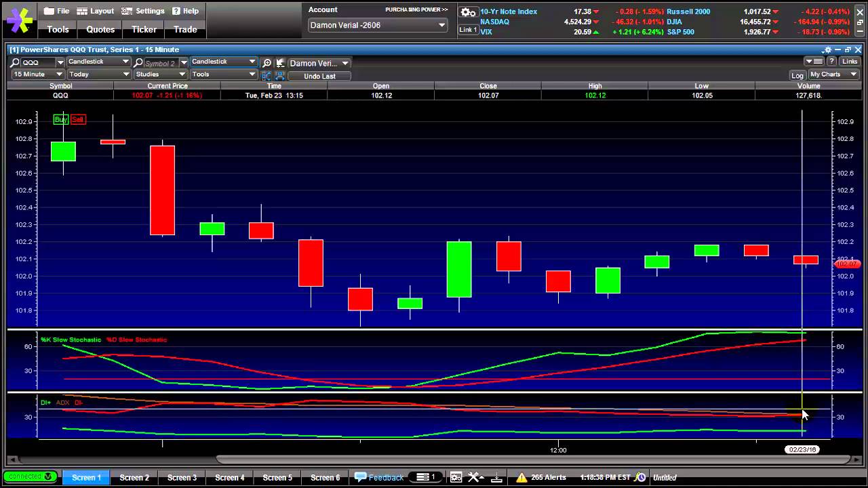This screenshot has height=488, width=868.
Task: Click the E*TRADE star logo icon
Action: (20, 20)
